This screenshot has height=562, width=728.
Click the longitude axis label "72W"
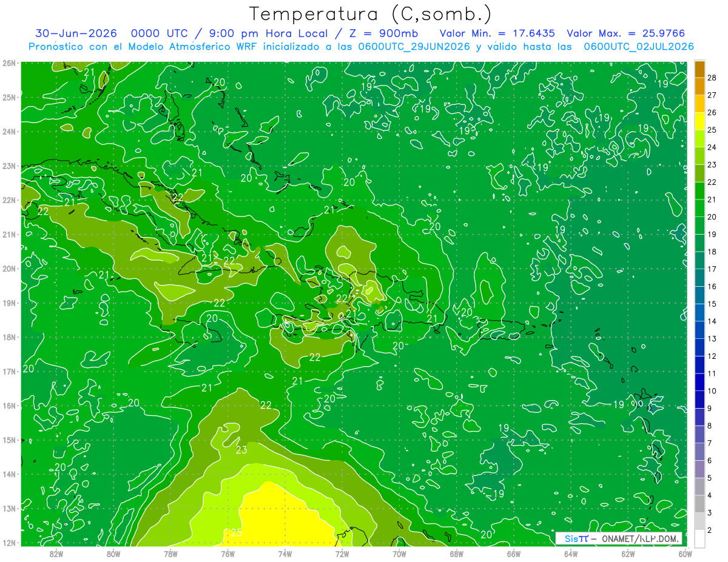click(x=342, y=554)
